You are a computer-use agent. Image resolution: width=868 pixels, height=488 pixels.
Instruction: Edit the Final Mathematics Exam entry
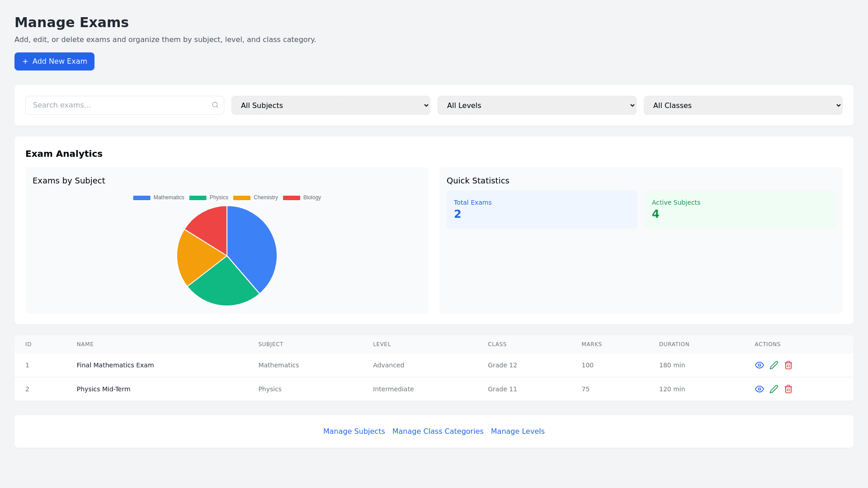(x=774, y=365)
